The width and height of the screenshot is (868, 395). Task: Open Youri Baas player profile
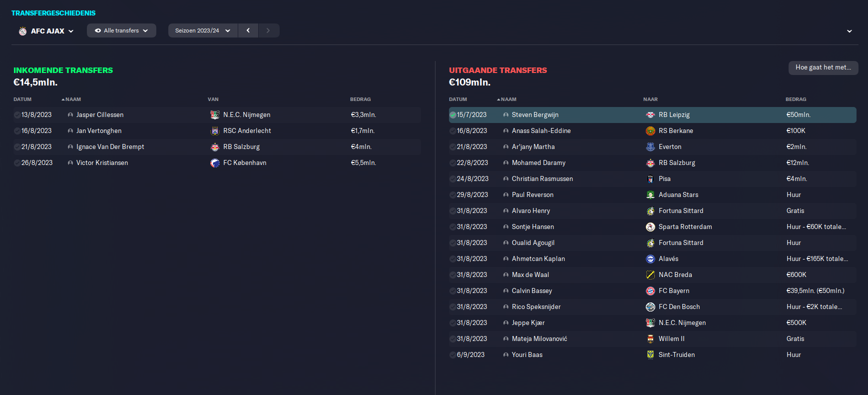coord(527,355)
